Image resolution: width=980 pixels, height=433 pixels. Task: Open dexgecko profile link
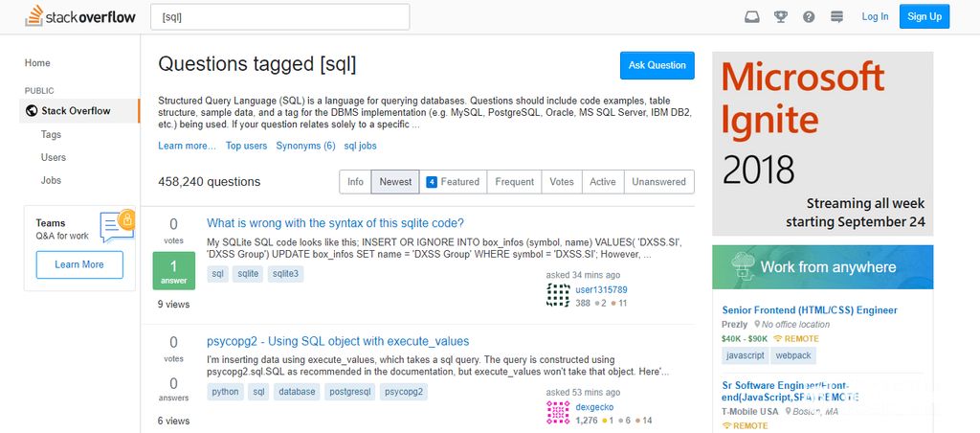click(594, 407)
